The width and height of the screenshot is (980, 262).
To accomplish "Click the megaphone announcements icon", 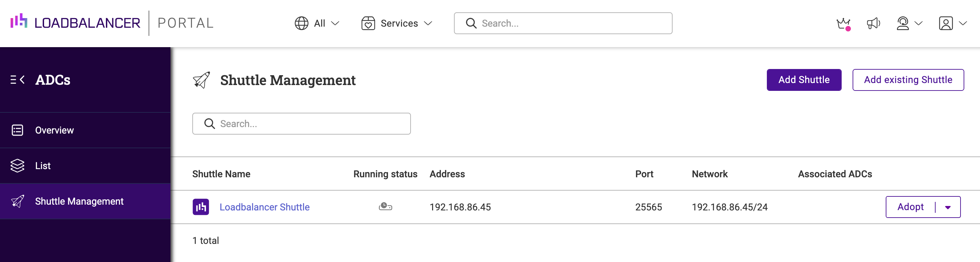I will (873, 23).
